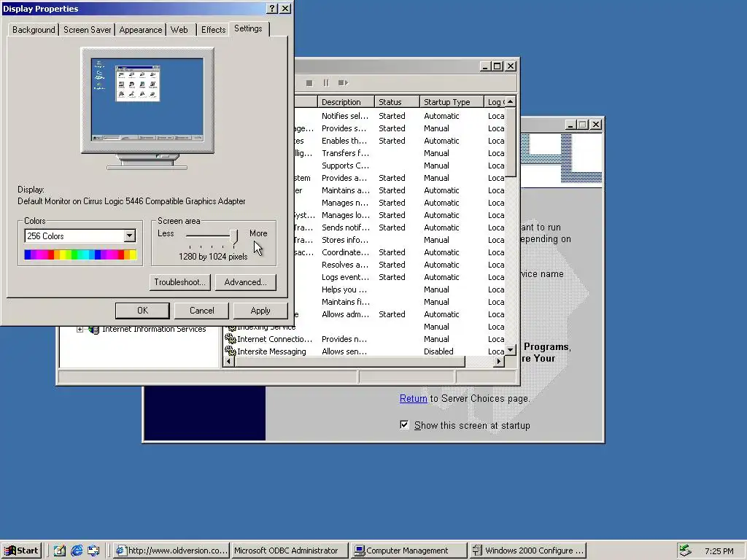Open the Web tab

tap(179, 29)
